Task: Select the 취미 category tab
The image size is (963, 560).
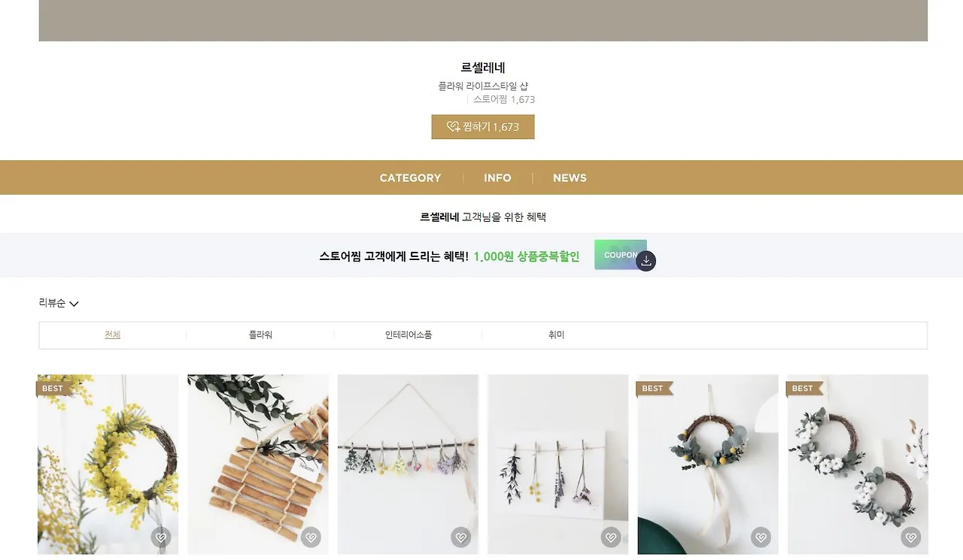Action: (556, 335)
